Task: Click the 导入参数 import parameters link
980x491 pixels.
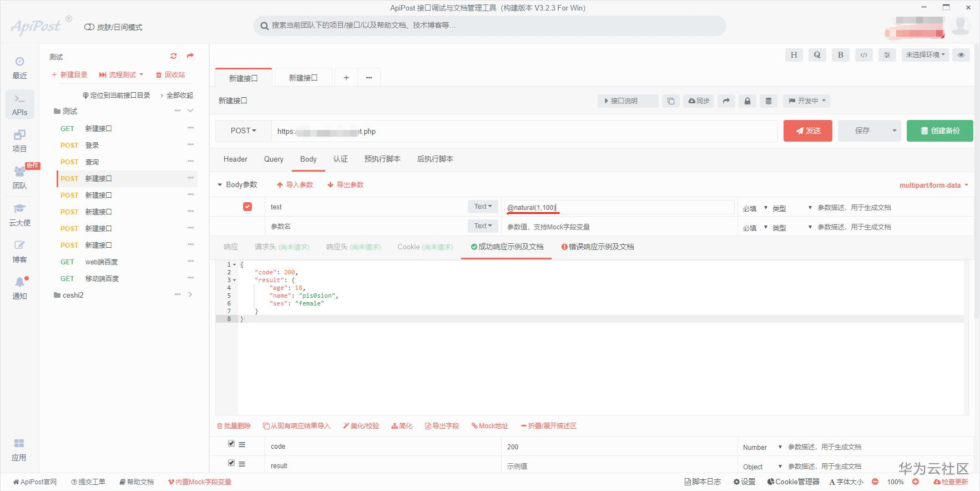Action: (x=295, y=184)
